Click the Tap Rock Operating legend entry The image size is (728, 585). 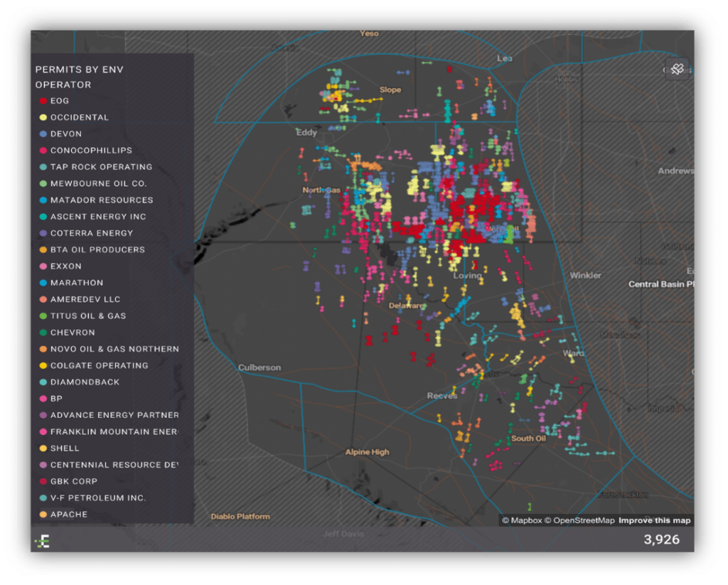coord(101,167)
